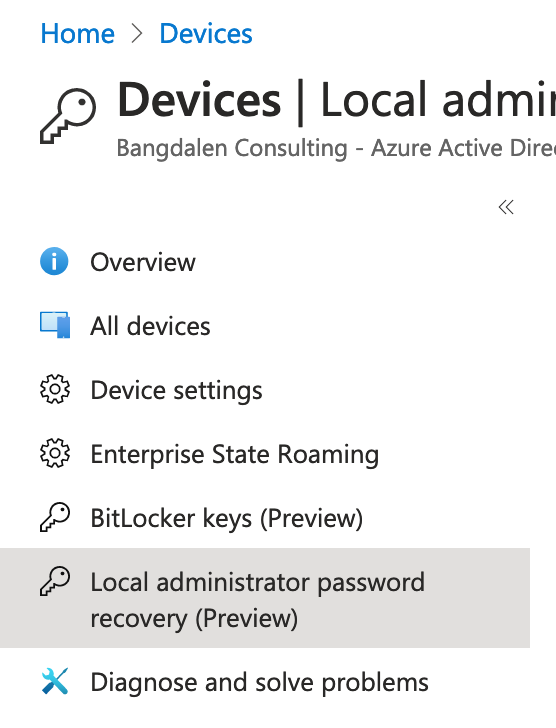The width and height of the screenshot is (556, 728).
Task: Click the Bangdalen Consulting subtitle text
Action: [336, 148]
